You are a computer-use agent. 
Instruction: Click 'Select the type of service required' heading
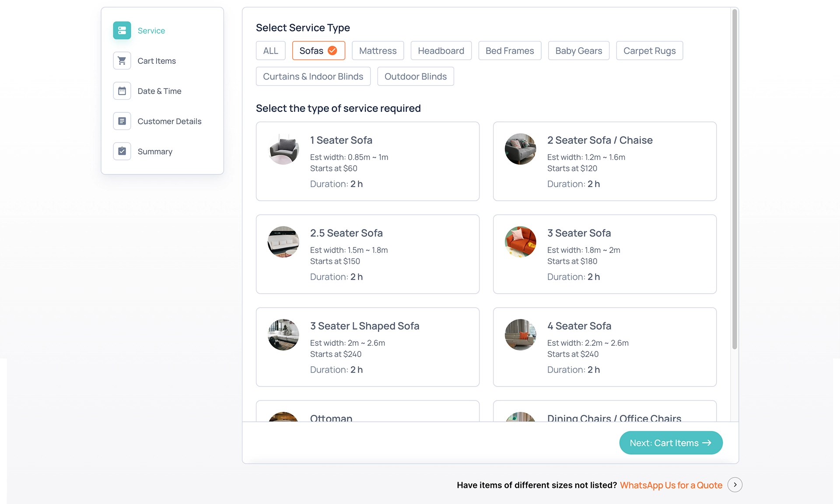tap(338, 108)
